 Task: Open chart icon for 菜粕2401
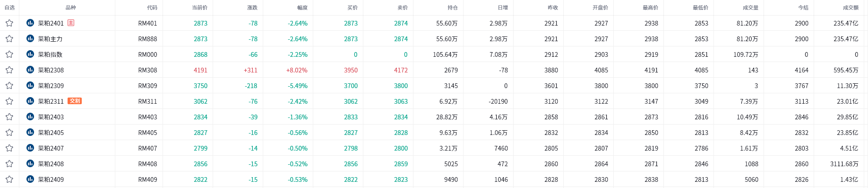(30, 23)
